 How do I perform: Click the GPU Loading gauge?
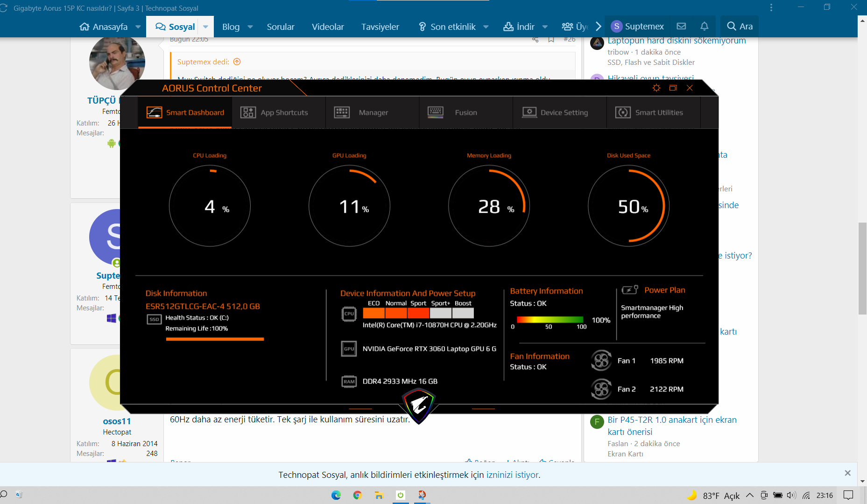(x=349, y=206)
